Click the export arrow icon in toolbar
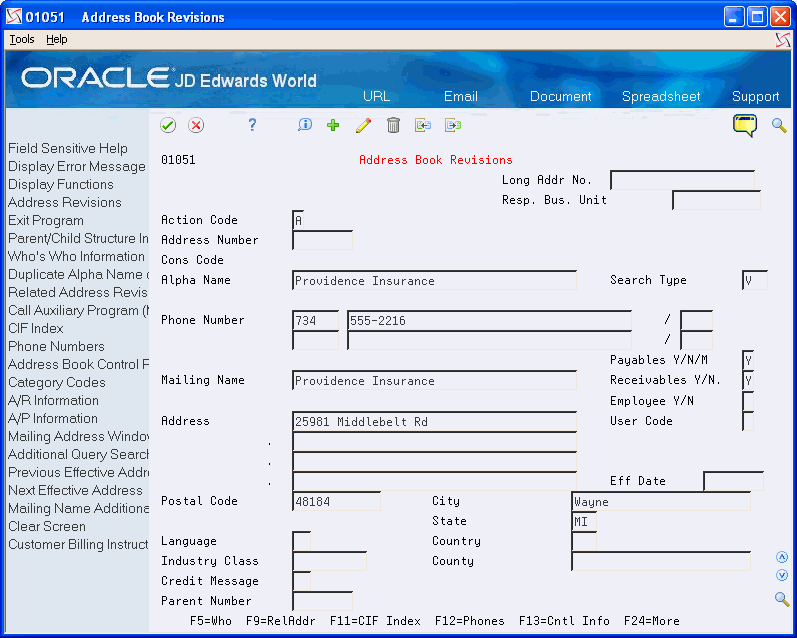This screenshot has width=797, height=638. point(453,125)
